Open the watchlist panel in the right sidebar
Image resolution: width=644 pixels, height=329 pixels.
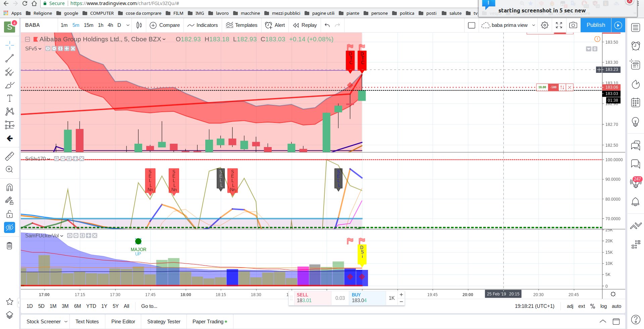point(636,28)
